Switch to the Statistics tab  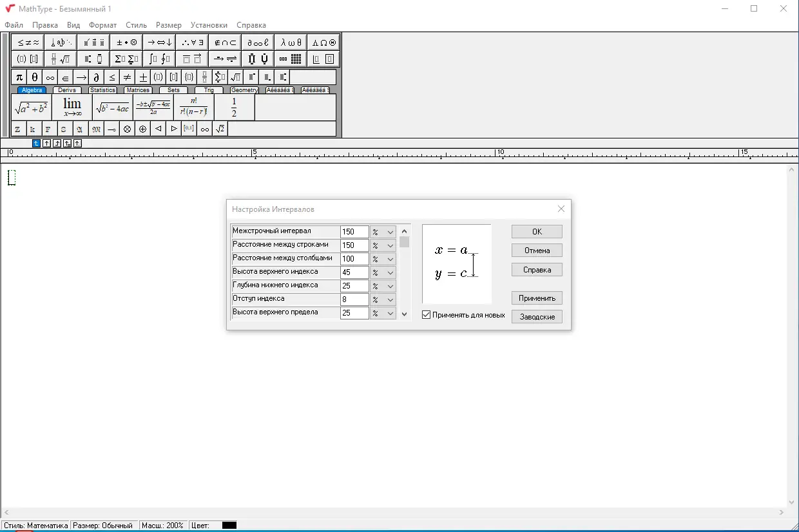pos(102,90)
